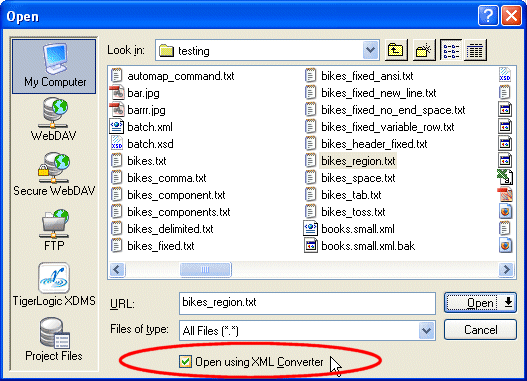
Task: Go up one folder level
Action: [x=396, y=50]
